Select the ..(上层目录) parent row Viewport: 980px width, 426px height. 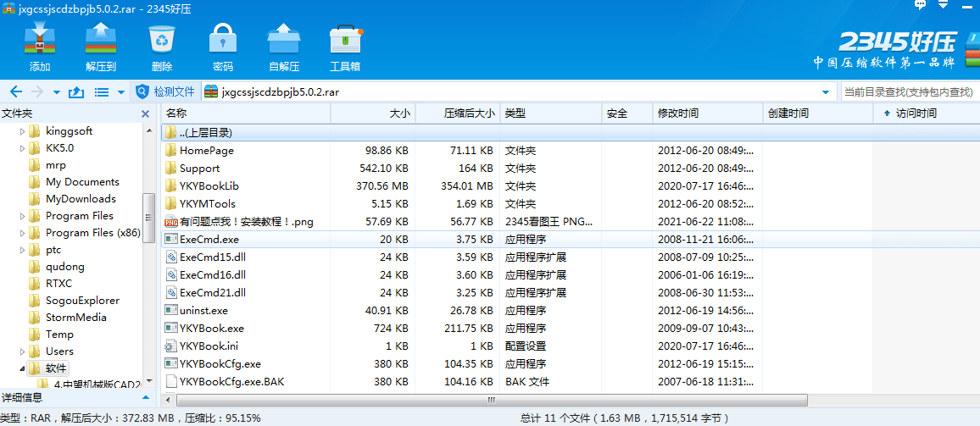point(570,132)
